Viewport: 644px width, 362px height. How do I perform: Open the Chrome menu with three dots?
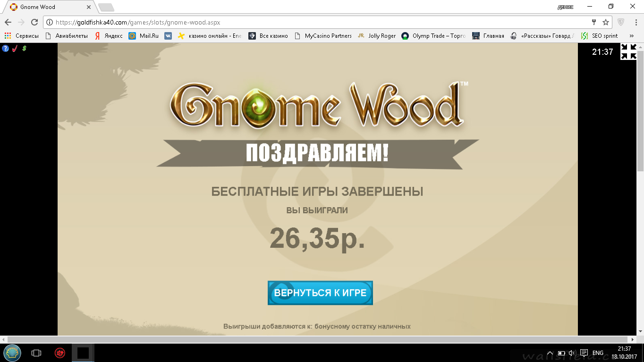click(x=635, y=22)
